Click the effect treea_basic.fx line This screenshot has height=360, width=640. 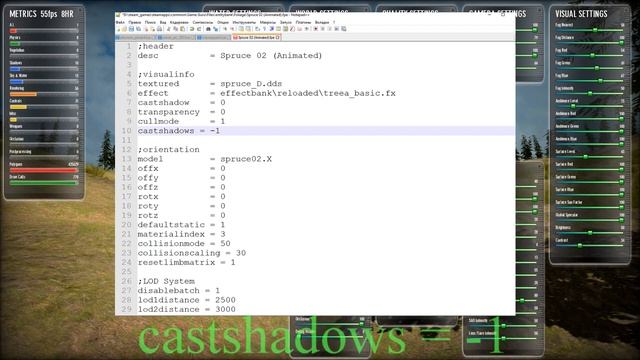[267, 93]
